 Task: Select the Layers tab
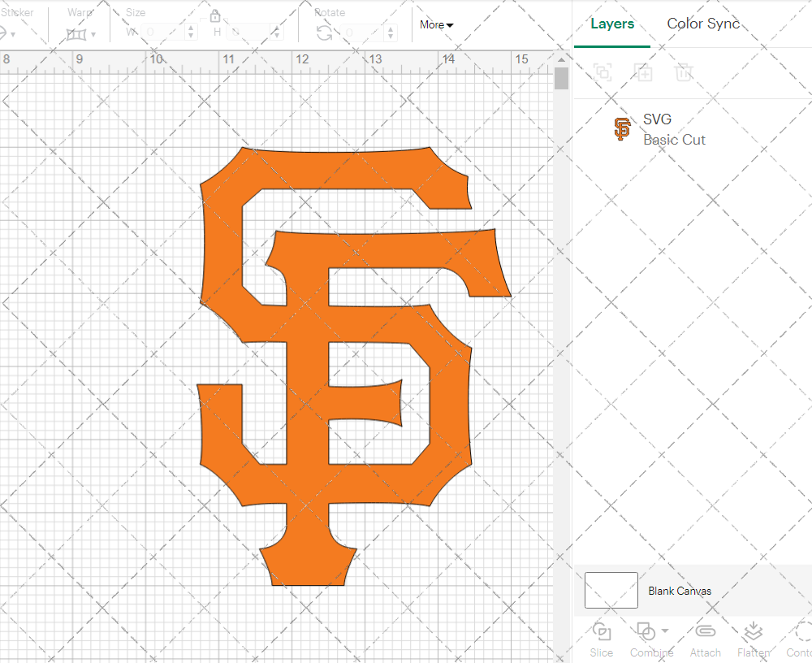pos(612,24)
